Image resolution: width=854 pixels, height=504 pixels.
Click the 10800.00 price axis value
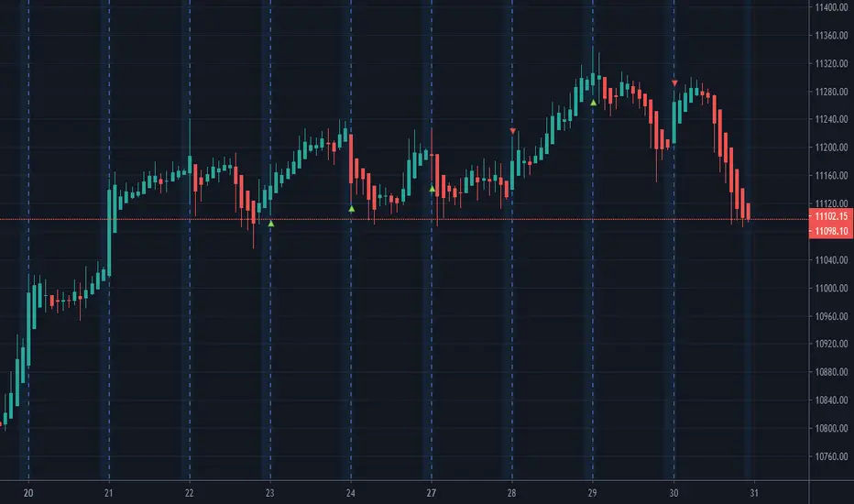tap(831, 428)
